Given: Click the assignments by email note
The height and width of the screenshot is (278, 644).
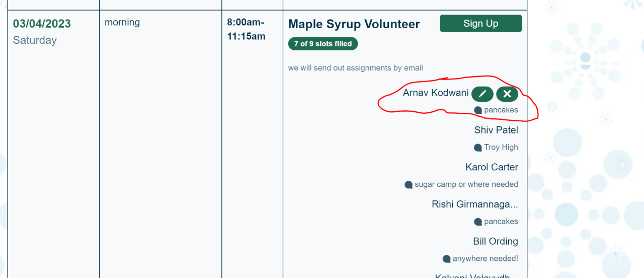Looking at the screenshot, I should (355, 67).
